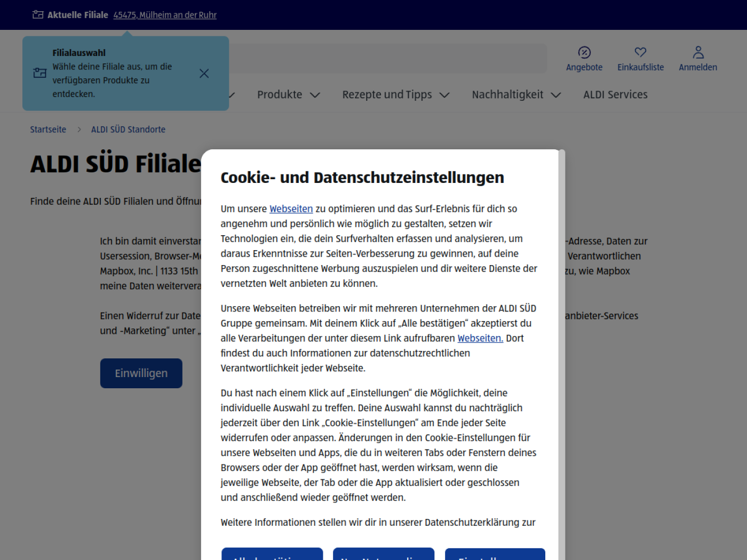The image size is (747, 560).
Task: Go to Startseite breadcrumb
Action: tap(48, 130)
